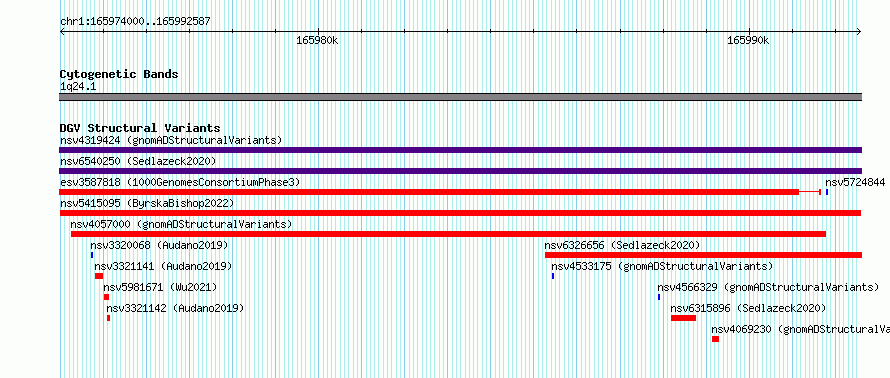Click the blue mark under nsv4533175
This screenshot has width=890, height=378.
click(x=553, y=276)
